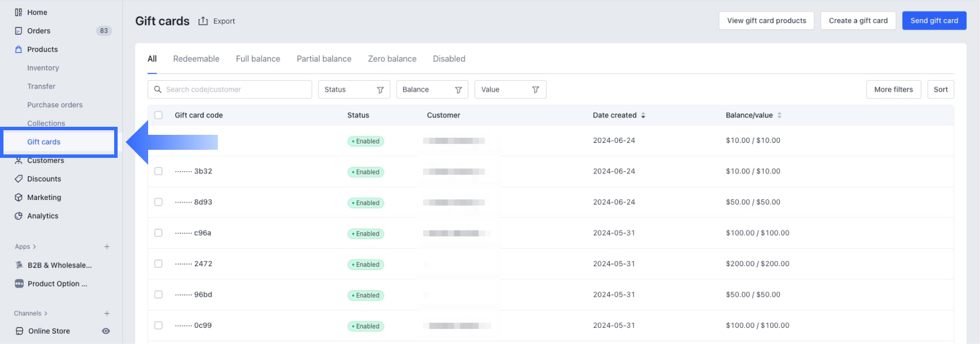Check the select-all checkbox in table header
This screenshot has width=980, height=344.
(x=159, y=115)
